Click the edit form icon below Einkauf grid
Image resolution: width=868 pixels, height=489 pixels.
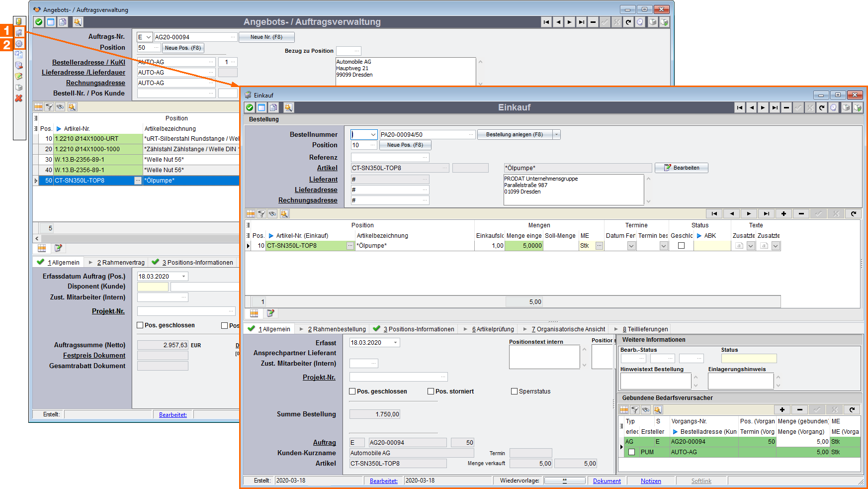(270, 313)
